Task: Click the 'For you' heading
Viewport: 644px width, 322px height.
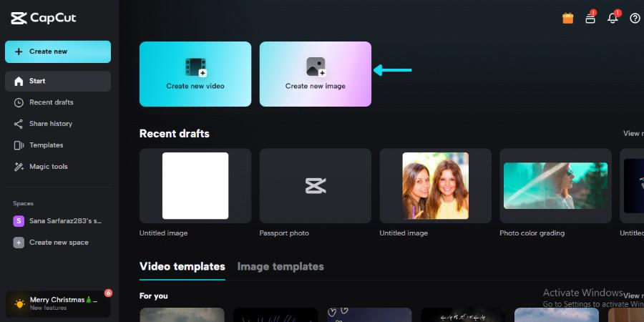Action: (154, 296)
